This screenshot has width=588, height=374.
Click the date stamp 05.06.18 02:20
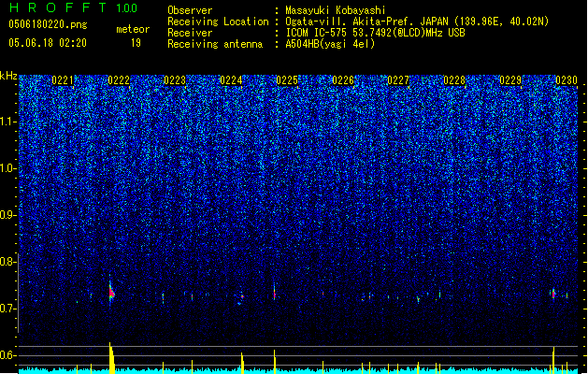(x=48, y=43)
